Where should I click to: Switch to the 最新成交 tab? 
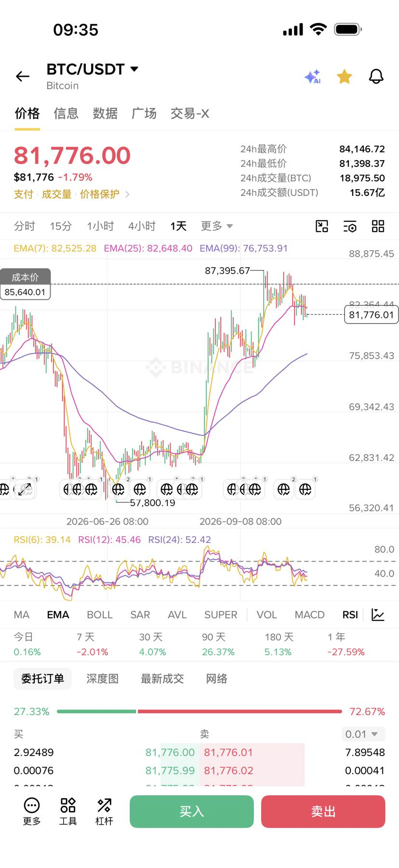[x=162, y=679]
